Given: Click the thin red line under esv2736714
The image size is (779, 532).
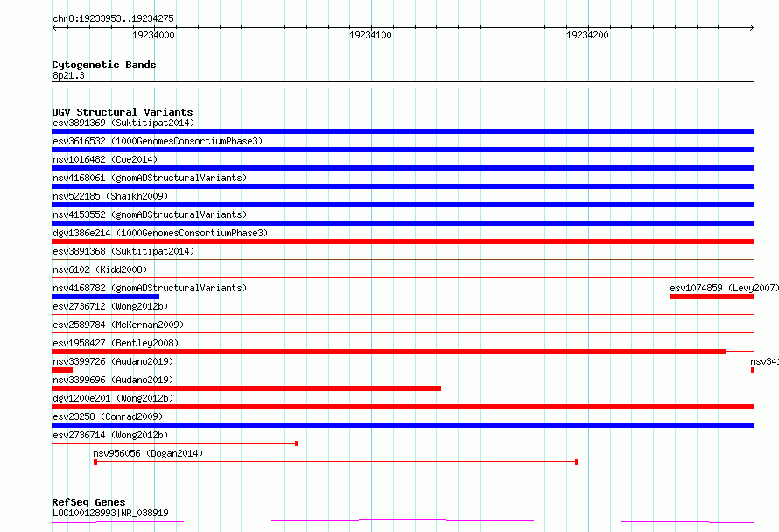Looking at the screenshot, I should (175, 443).
